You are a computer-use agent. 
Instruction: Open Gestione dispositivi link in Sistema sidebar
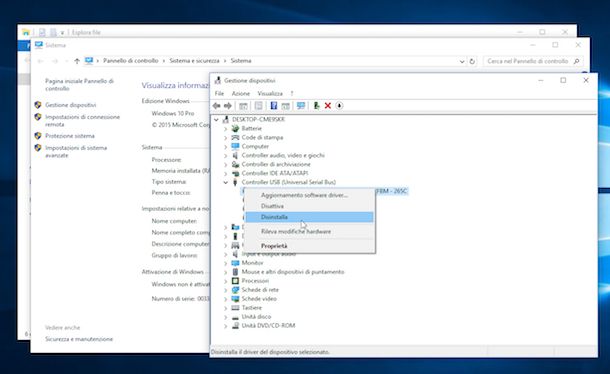pyautogui.click(x=70, y=105)
